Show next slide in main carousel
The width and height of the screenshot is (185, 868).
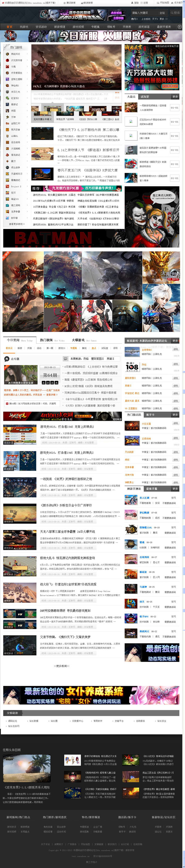(x=117, y=63)
